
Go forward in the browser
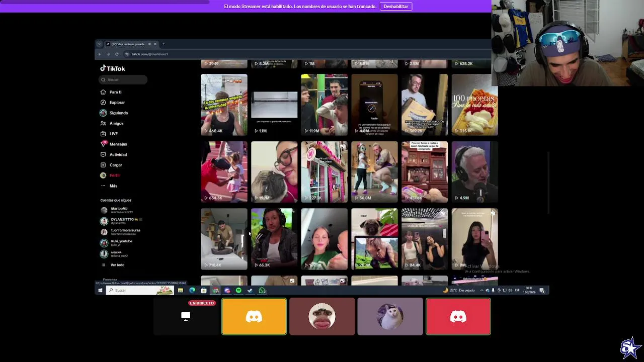108,54
